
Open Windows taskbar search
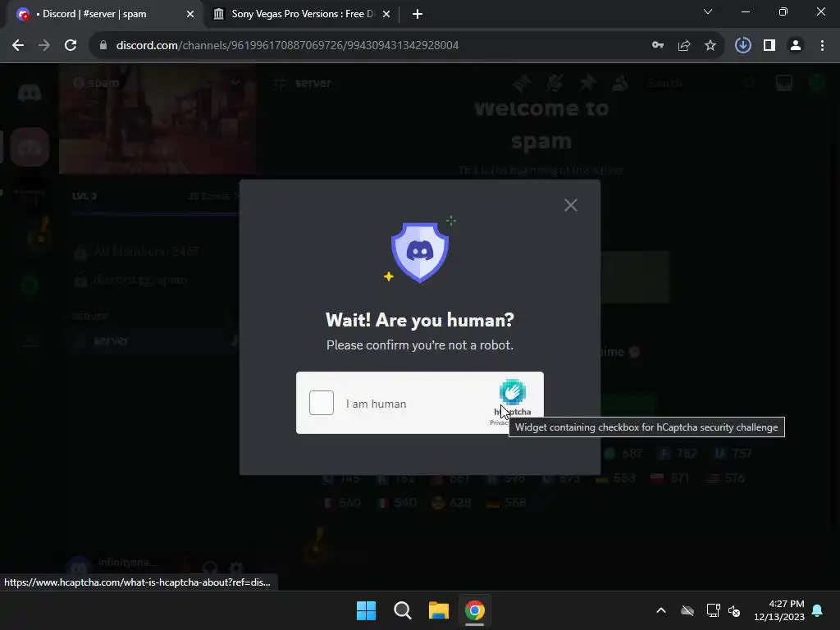[402, 610]
